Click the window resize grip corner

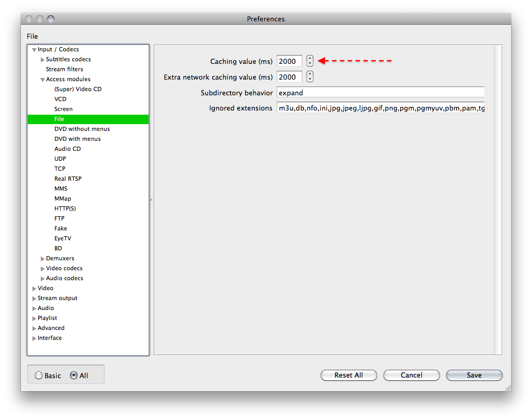tap(508, 388)
